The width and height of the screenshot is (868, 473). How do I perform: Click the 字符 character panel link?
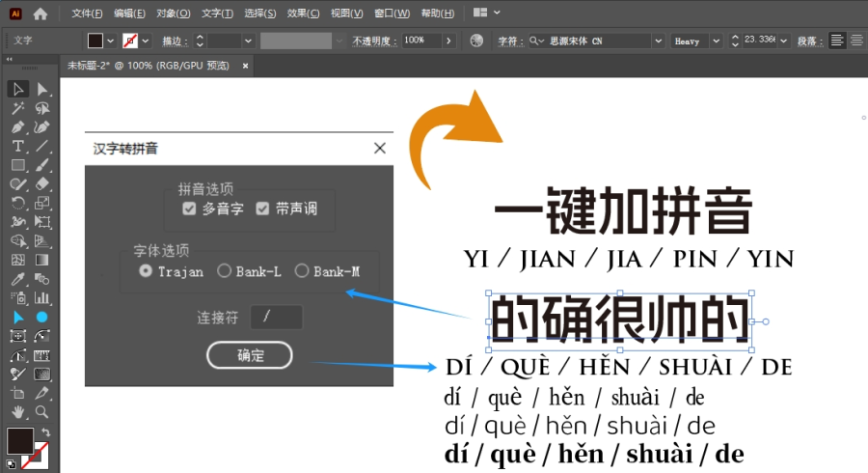click(510, 41)
